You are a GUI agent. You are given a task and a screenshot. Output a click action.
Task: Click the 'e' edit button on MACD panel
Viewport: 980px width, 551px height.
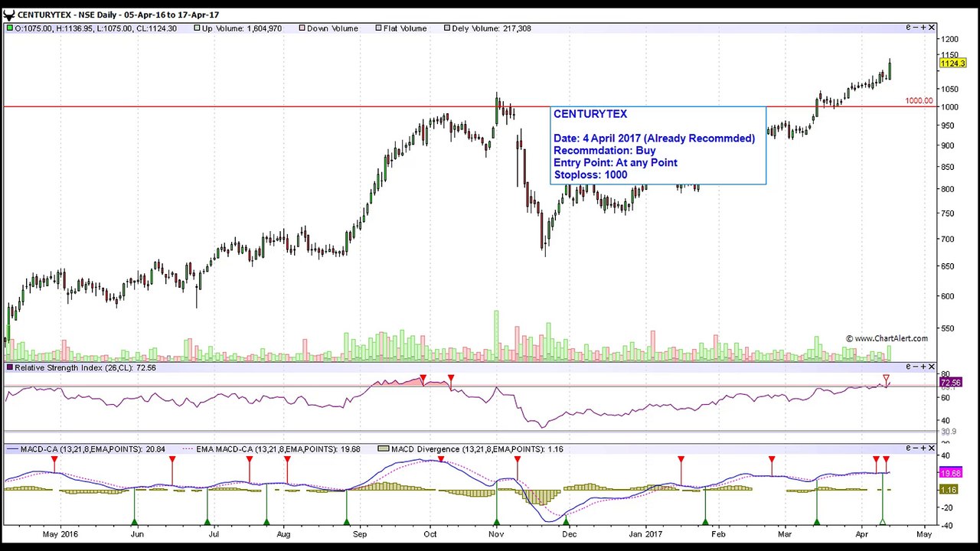pos(908,448)
